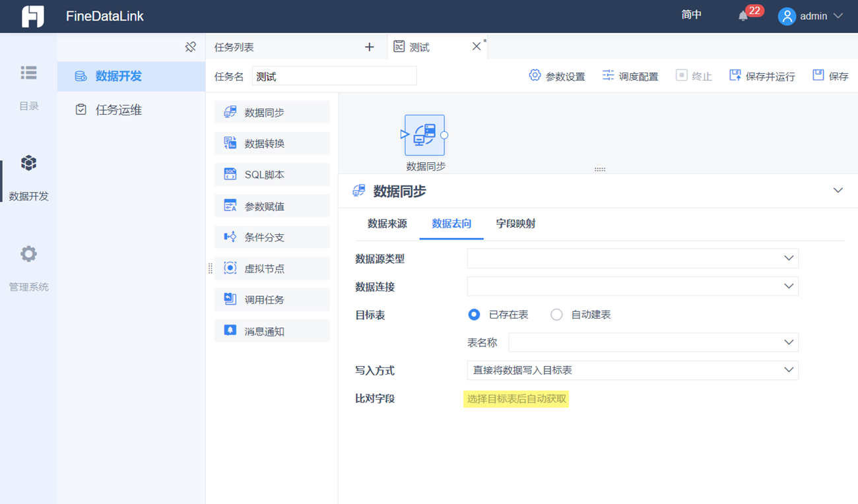This screenshot has width=858, height=504.
Task: Click the 任务名 input field
Action: (x=334, y=76)
